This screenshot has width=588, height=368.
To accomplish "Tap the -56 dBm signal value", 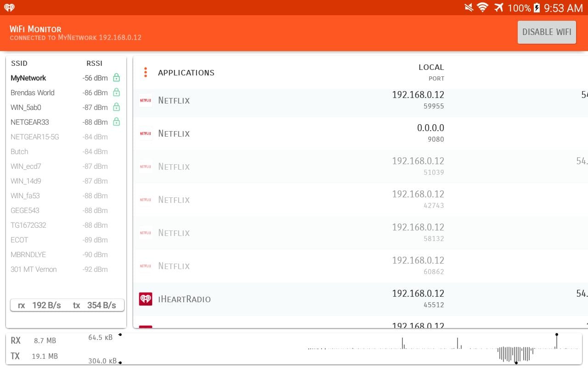I will [95, 78].
